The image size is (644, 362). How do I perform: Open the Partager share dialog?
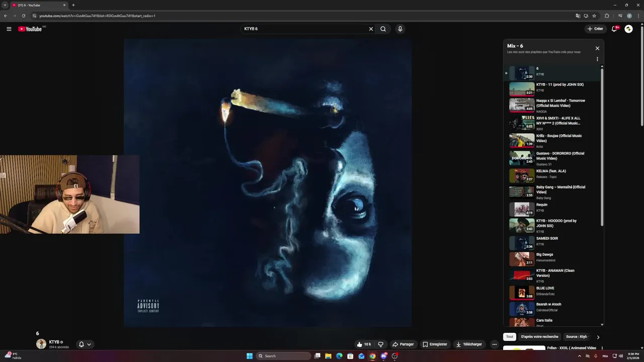pyautogui.click(x=403, y=344)
